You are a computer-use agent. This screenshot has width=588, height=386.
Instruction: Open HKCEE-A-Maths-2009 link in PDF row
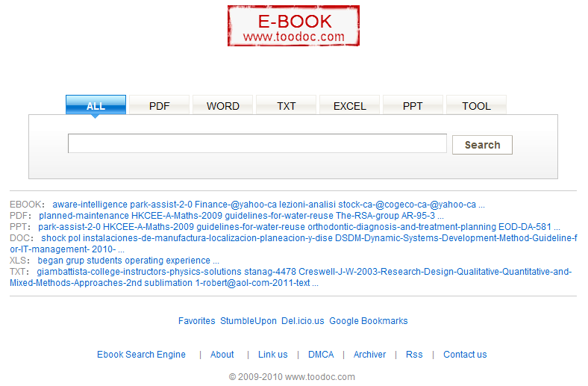click(x=177, y=216)
